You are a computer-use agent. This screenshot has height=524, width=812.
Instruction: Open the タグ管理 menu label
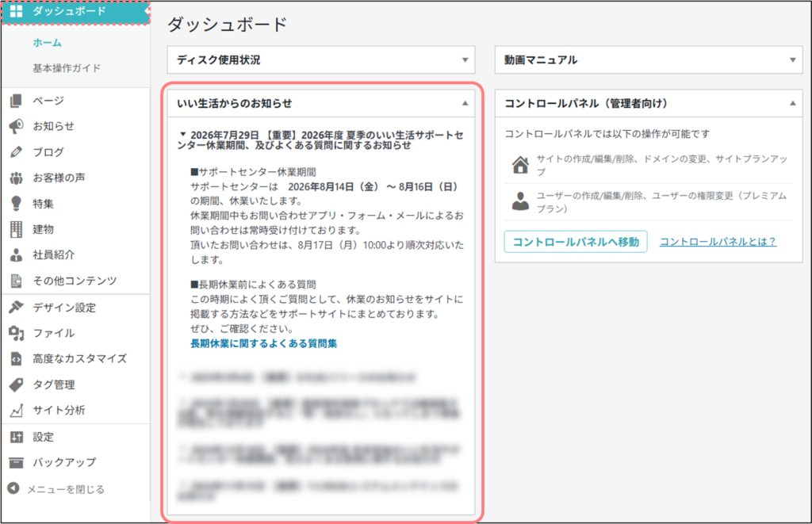coord(54,384)
